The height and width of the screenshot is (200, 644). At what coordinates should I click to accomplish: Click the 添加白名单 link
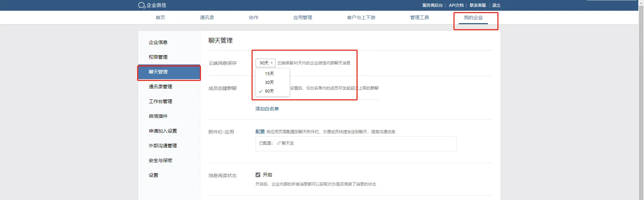pyautogui.click(x=267, y=109)
